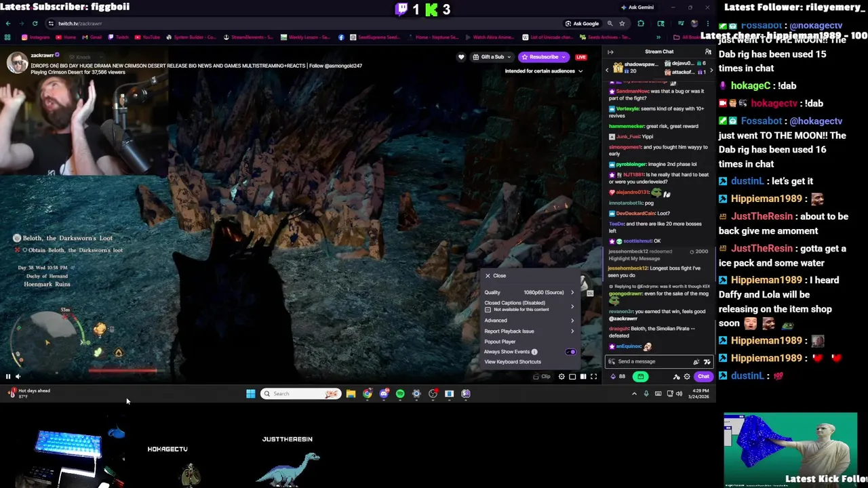Collapse the Stream Chat panel arrow
Screen dimensions: 868x488
[x=610, y=52]
